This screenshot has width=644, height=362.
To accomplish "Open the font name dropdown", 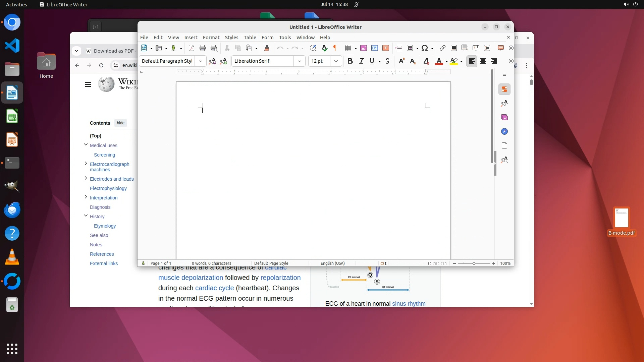I will 300,61.
